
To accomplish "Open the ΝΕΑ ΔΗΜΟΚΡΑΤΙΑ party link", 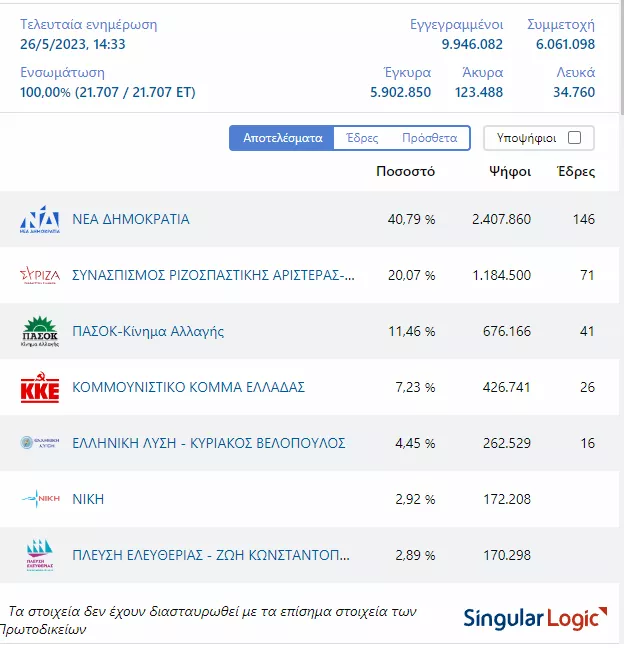I will [131, 219].
